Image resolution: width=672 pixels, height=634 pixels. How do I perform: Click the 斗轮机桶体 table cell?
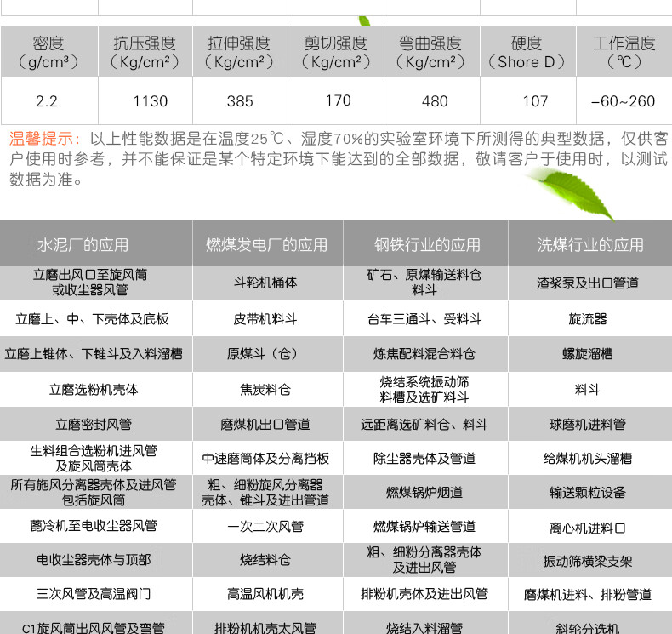266,283
